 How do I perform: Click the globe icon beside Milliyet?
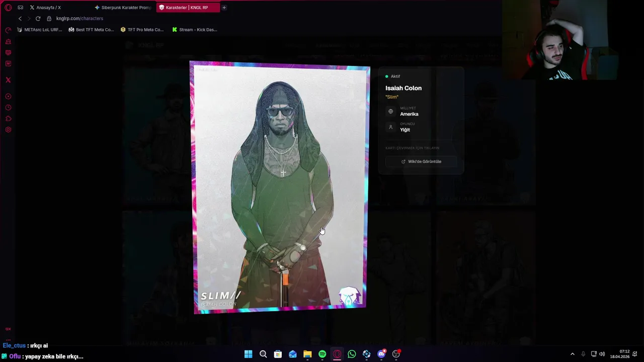pos(390,112)
